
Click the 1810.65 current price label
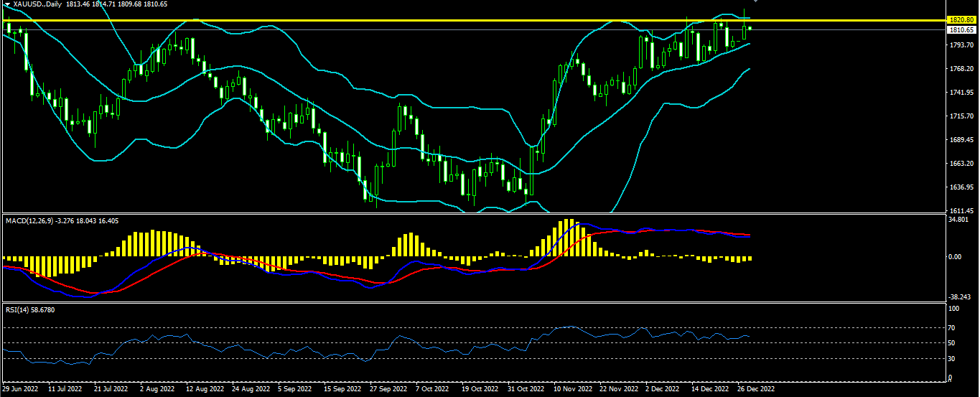960,30
